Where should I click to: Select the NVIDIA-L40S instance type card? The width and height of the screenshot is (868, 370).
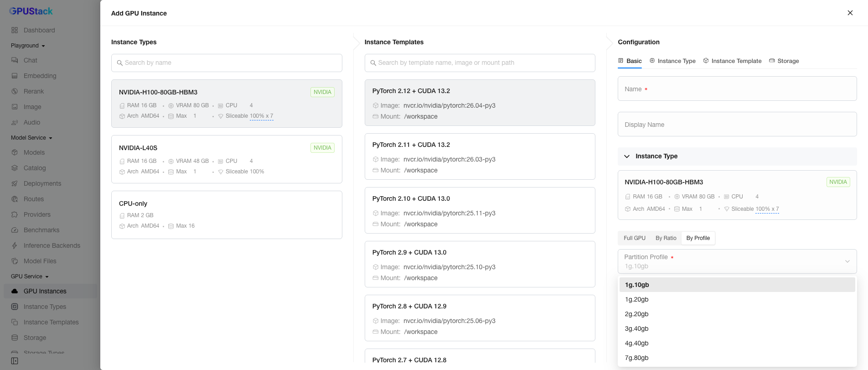tap(227, 159)
